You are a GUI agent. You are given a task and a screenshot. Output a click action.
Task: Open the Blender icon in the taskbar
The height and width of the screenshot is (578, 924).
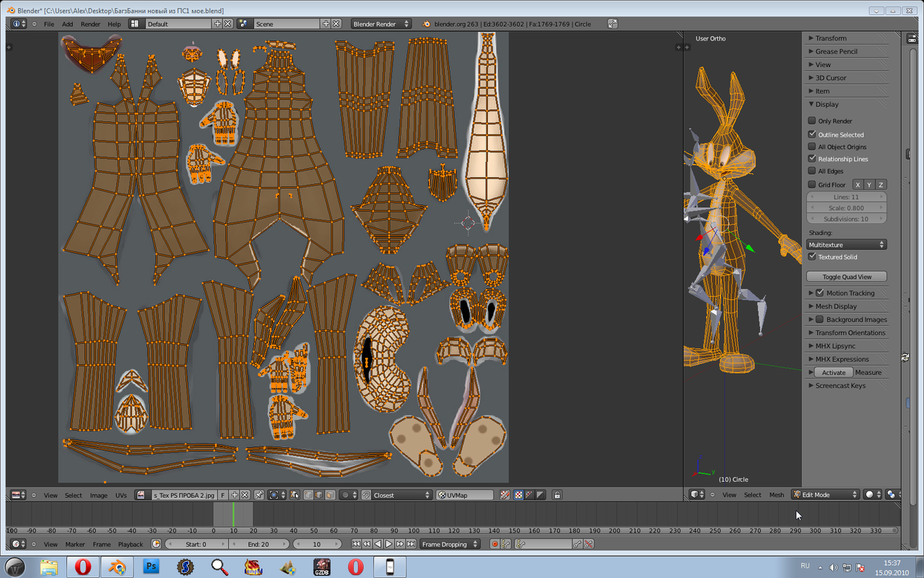(116, 566)
